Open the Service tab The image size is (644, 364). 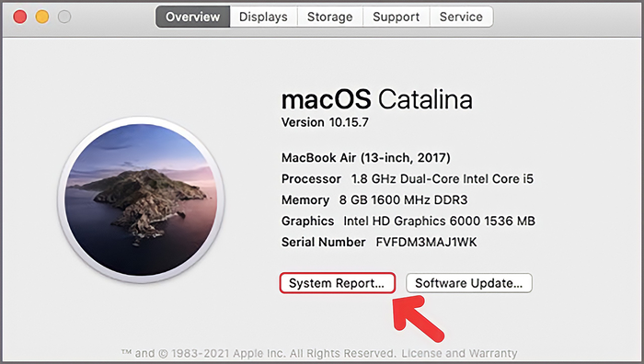[x=461, y=17]
